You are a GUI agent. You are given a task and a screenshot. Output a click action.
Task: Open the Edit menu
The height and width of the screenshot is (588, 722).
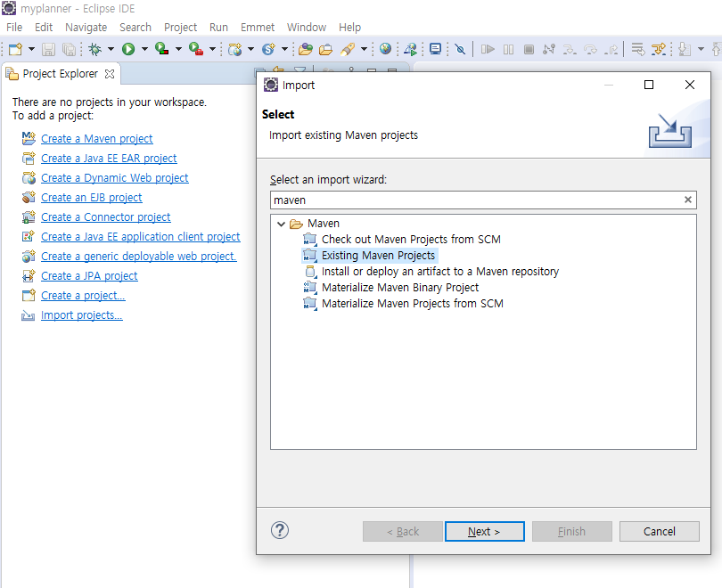tap(44, 27)
